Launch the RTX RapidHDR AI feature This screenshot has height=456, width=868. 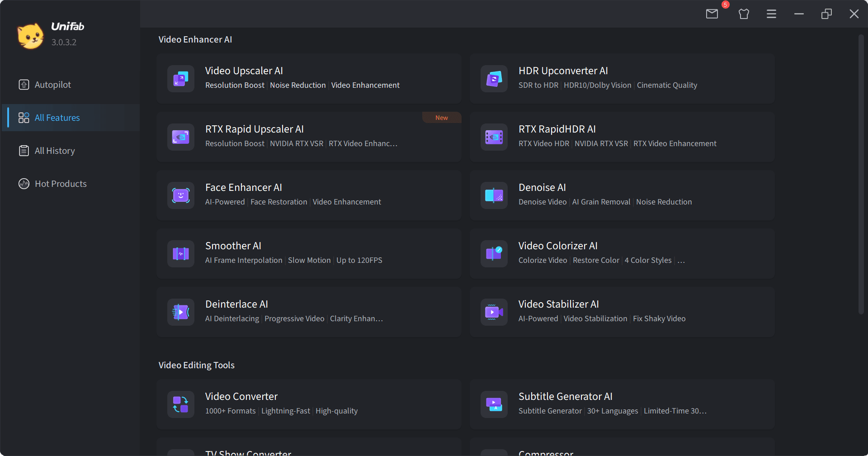coord(622,137)
